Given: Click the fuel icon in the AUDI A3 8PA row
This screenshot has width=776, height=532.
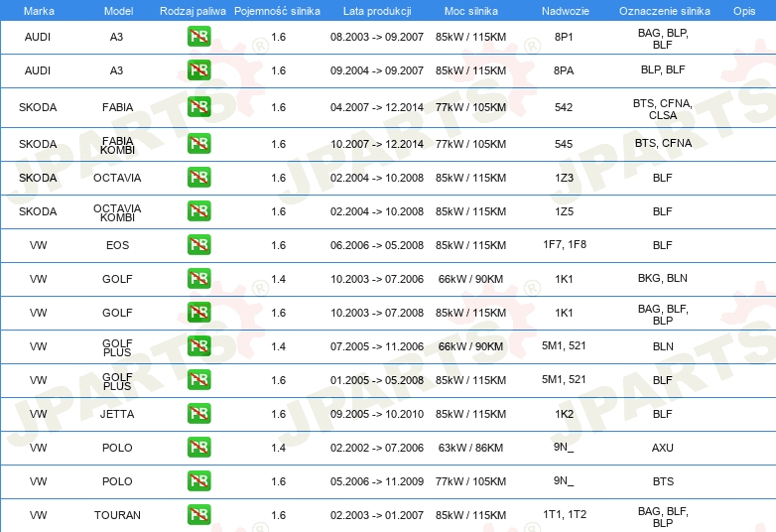Looking at the screenshot, I should [198, 70].
